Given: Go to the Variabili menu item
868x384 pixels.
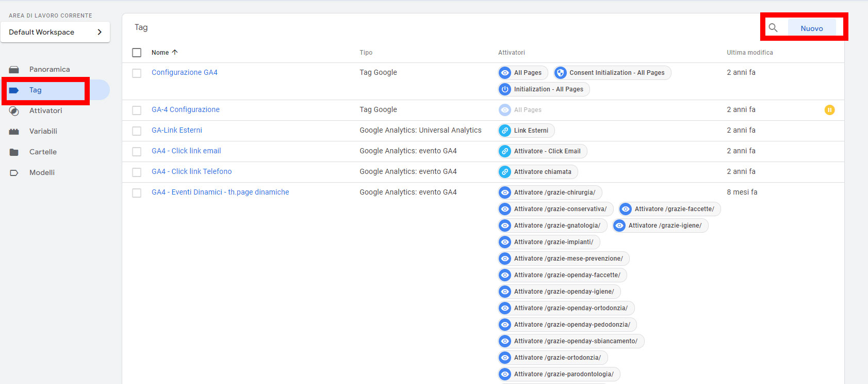Looking at the screenshot, I should (x=43, y=131).
